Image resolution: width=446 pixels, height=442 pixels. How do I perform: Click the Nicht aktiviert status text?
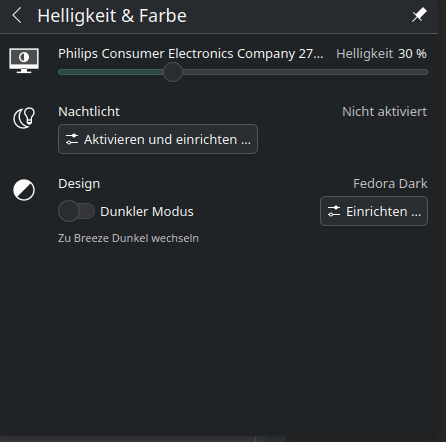[384, 112]
